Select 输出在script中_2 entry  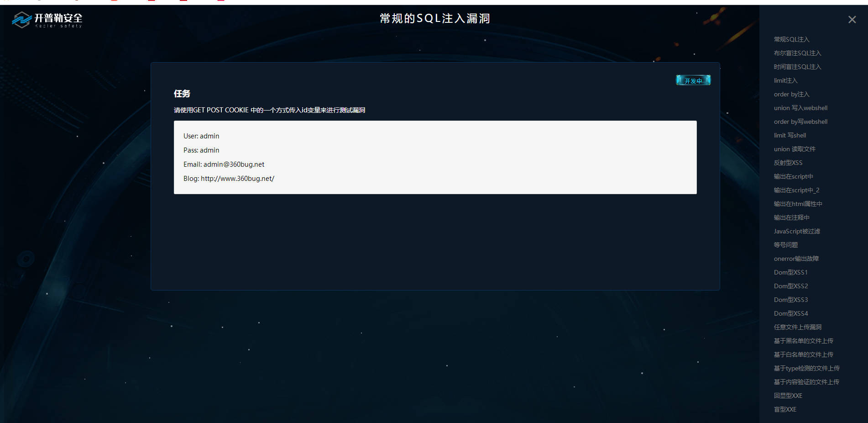point(796,190)
